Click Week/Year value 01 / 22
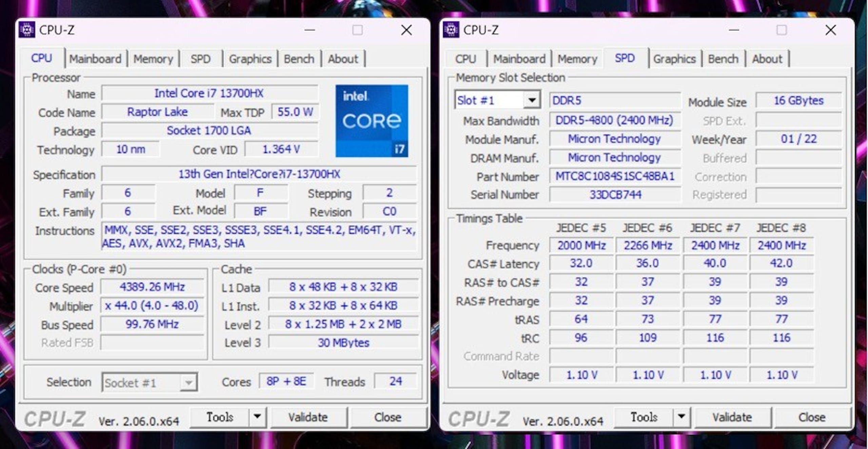 pyautogui.click(x=799, y=139)
